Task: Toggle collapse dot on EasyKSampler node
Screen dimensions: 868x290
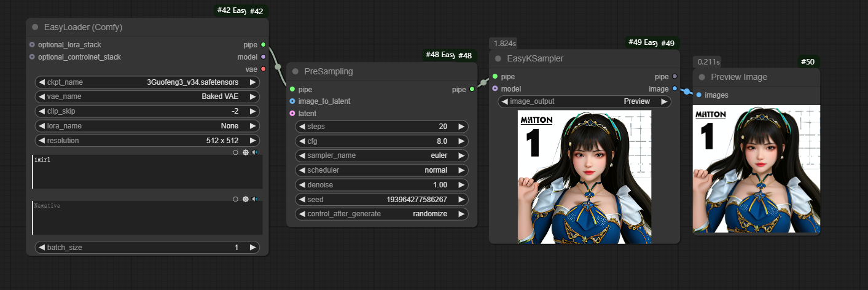Action: click(498, 58)
